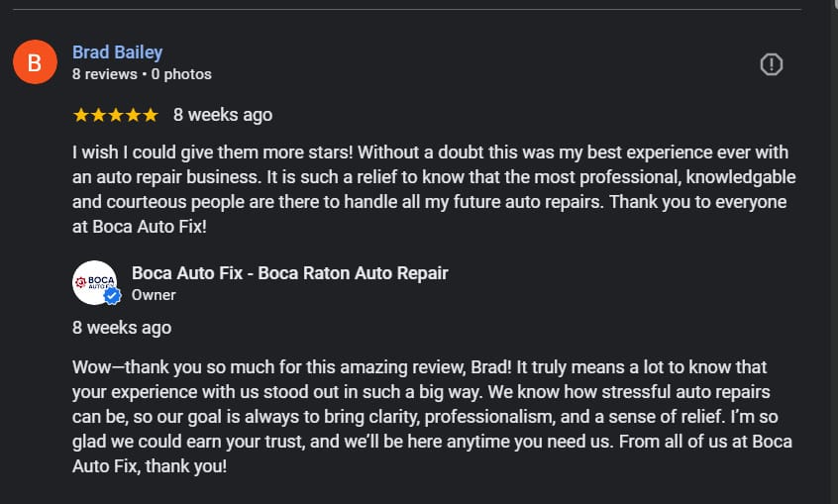Viewport: 838px width, 504px height.
Task: Click the "Owner" label under the business name
Action: (x=154, y=294)
